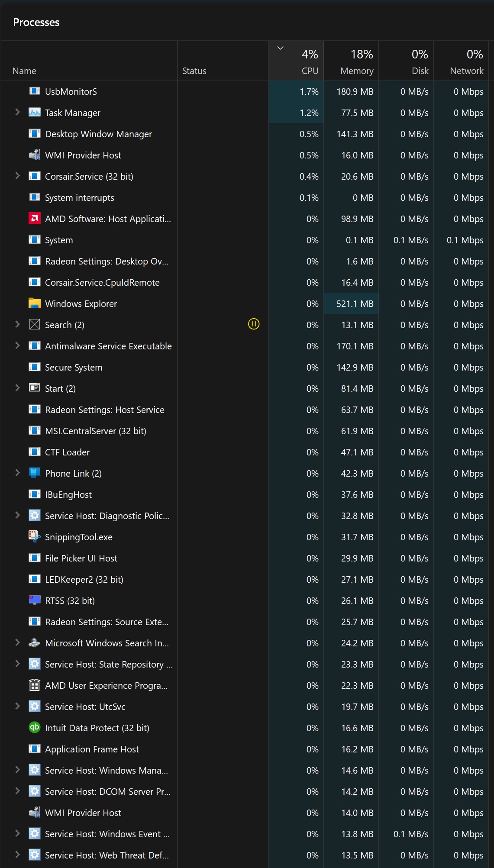This screenshot has width=494, height=868.
Task: Expand Service Host: UtcSvc entry
Action: coord(17,706)
